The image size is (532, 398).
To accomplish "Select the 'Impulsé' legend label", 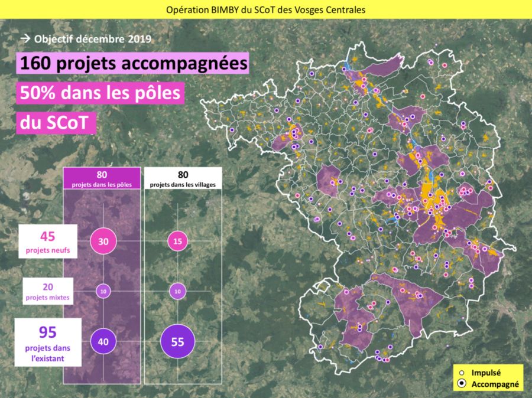I will click(x=486, y=373).
